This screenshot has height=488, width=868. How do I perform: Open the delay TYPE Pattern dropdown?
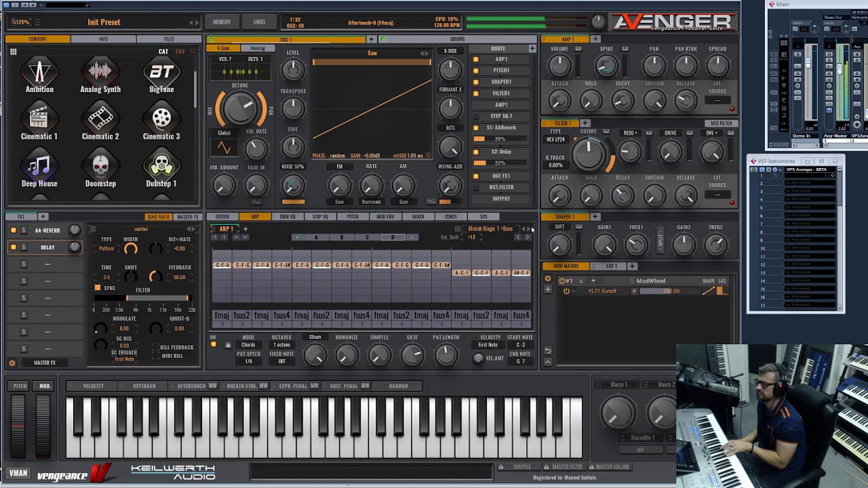(106, 249)
